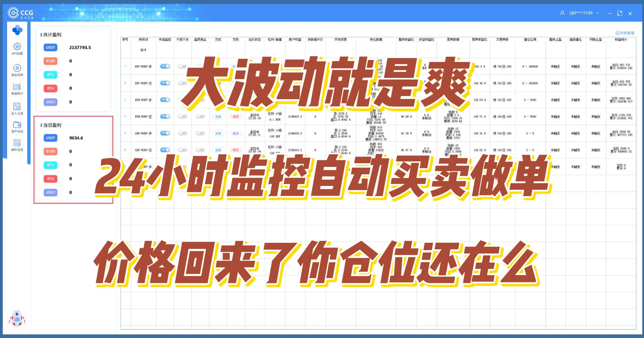The width and height of the screenshot is (644, 338).
Task: Open 操作日志 operation log icon
Action: tap(17, 143)
